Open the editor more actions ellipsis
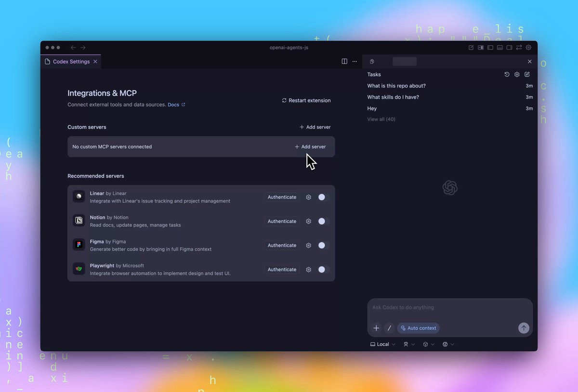578x392 pixels. pos(355,61)
